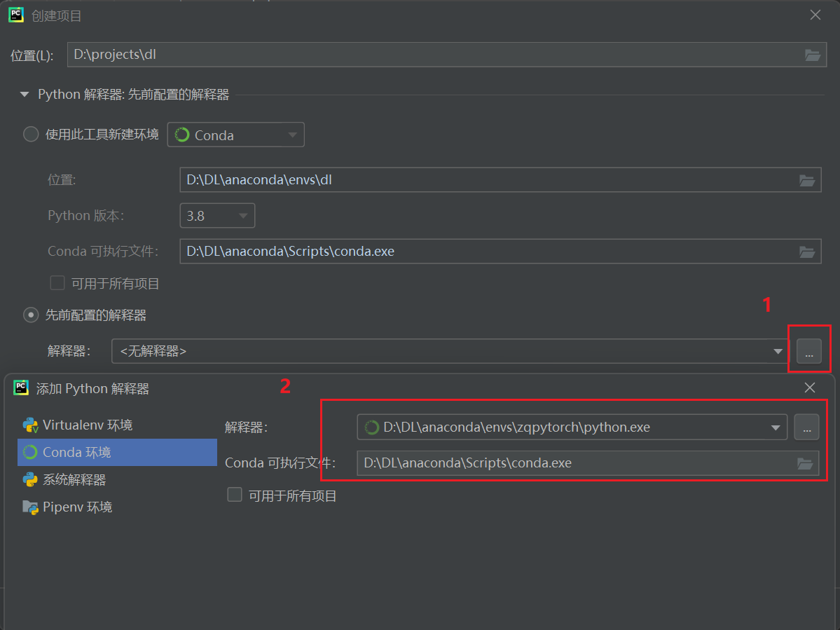This screenshot has height=630, width=840.
Task: Select Virtualenv 环境 in sidebar
Action: (x=117, y=425)
